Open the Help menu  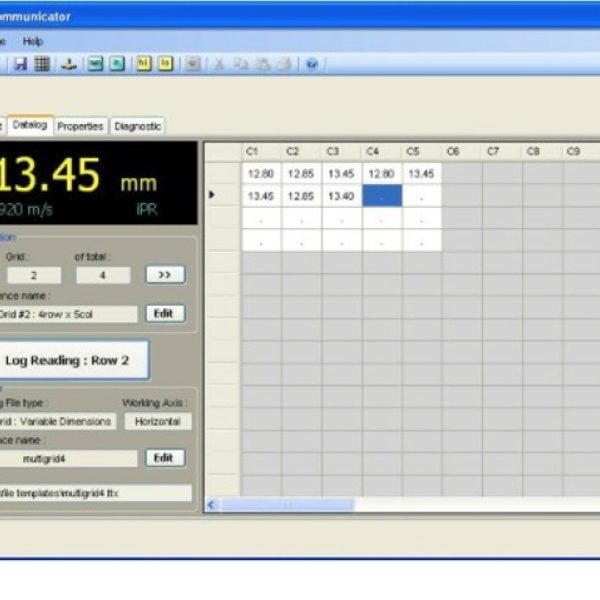tap(33, 41)
